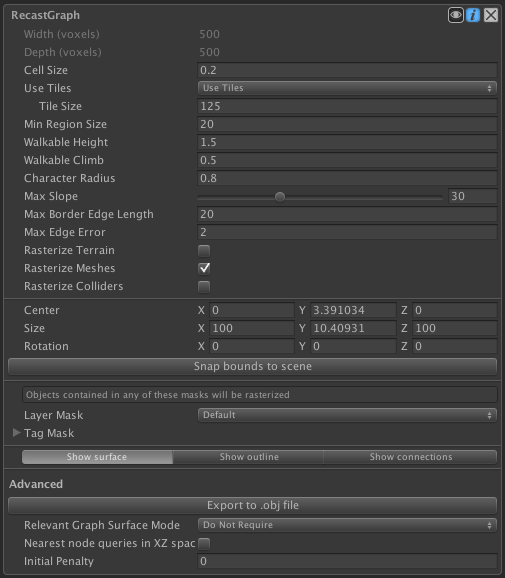Click Snap bounds to scene button
This screenshot has height=578, width=505.
[252, 366]
